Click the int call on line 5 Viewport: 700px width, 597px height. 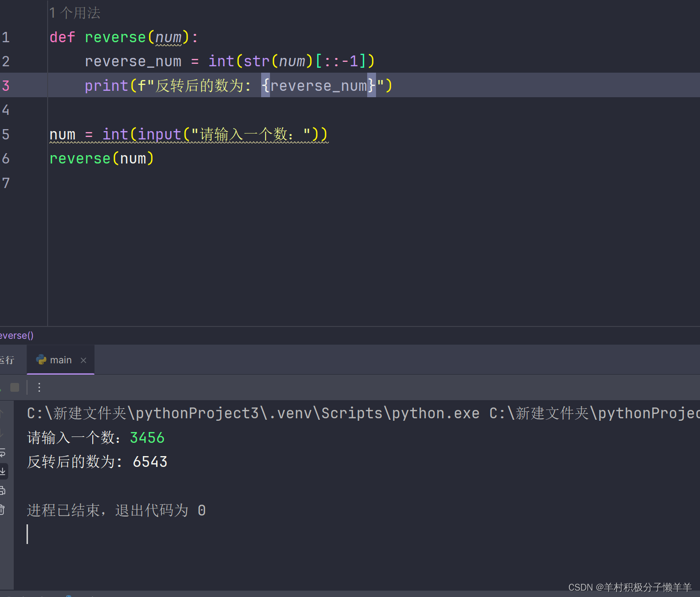pyautogui.click(x=115, y=134)
